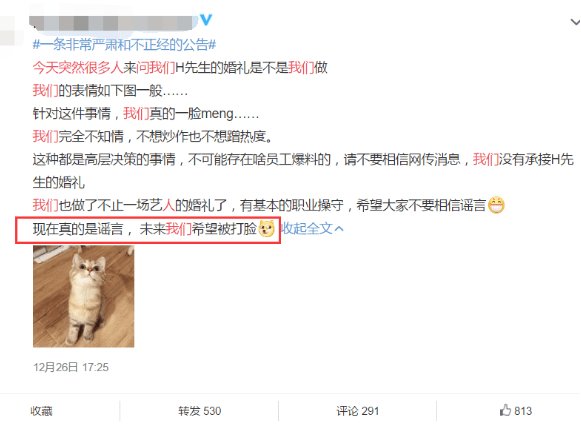Open the 12月26日 17:25 timestamp link
The height and width of the screenshot is (437, 581).
click(x=71, y=367)
